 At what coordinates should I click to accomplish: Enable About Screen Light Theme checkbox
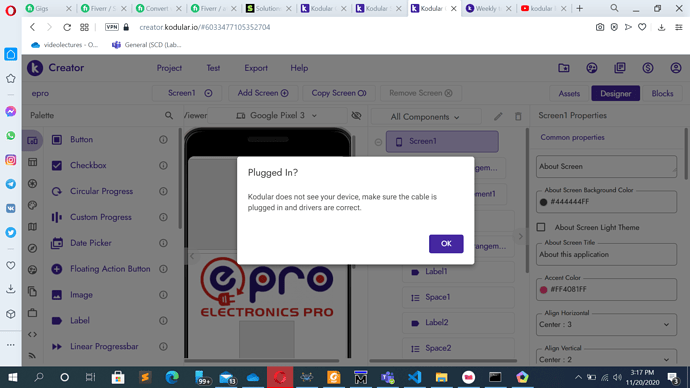pyautogui.click(x=541, y=227)
